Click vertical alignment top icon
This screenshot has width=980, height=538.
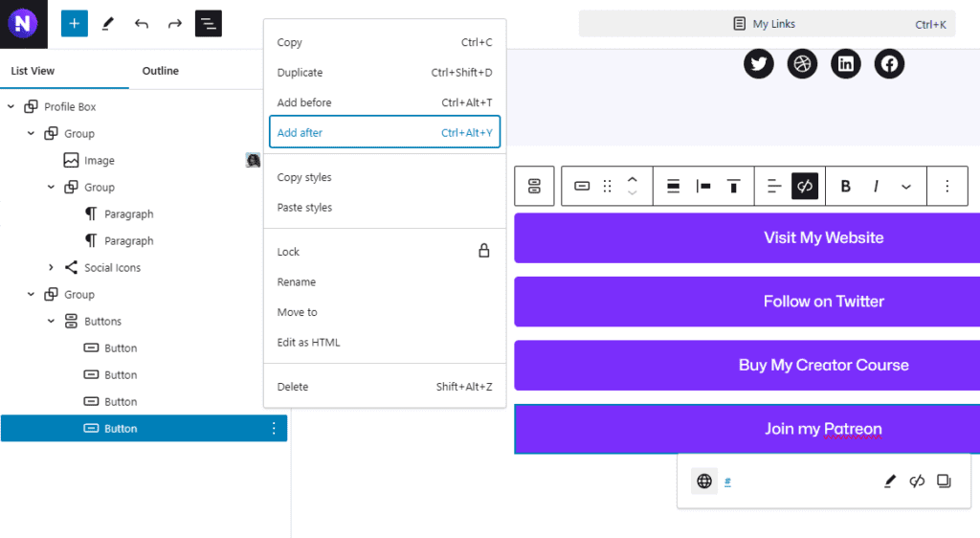(x=734, y=186)
